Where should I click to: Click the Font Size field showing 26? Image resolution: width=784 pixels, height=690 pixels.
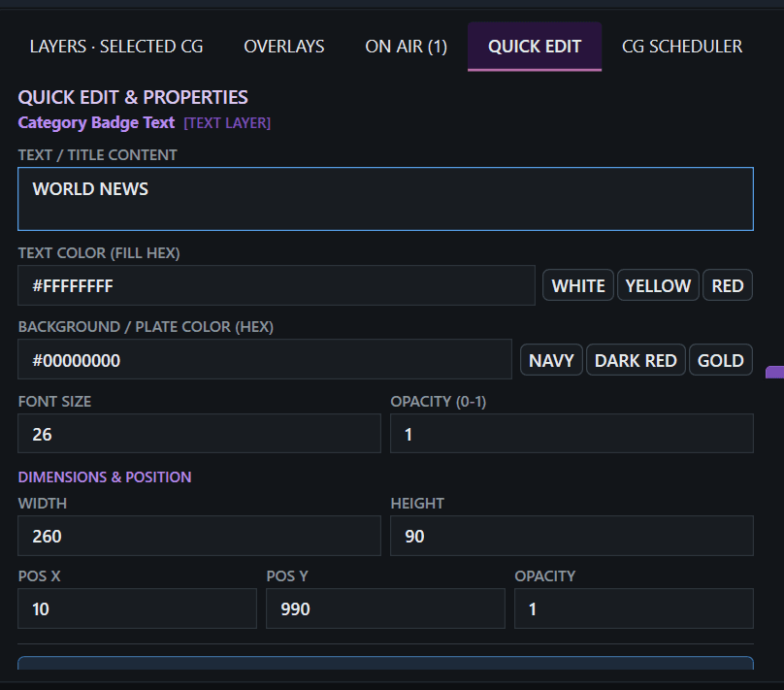point(200,434)
